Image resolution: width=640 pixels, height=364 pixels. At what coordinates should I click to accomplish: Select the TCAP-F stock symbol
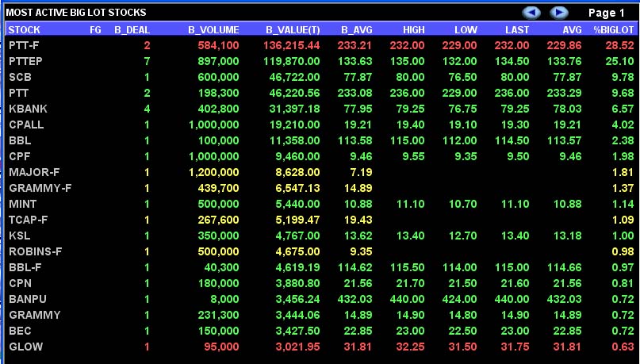click(x=29, y=220)
